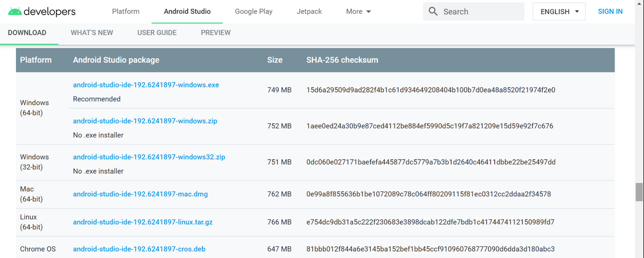The width and height of the screenshot is (644, 258).
Task: Download the linux.tar.gz package link
Action: click(x=143, y=222)
